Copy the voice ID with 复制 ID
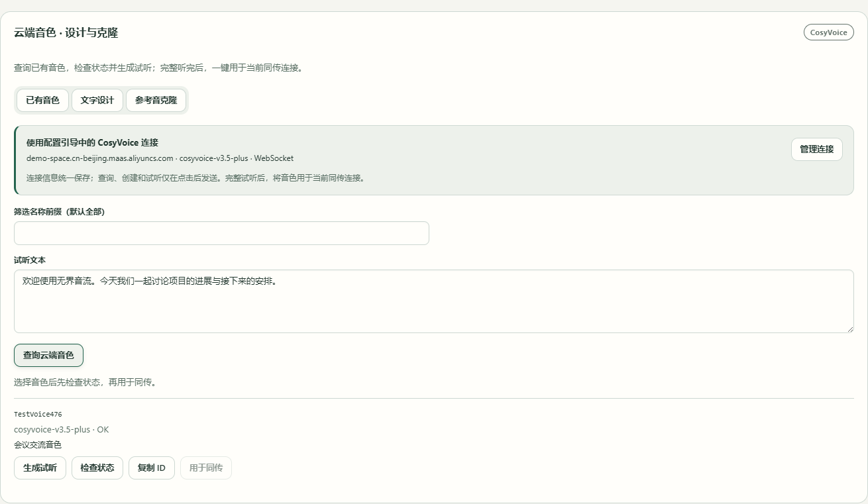868x504 pixels. (x=152, y=468)
